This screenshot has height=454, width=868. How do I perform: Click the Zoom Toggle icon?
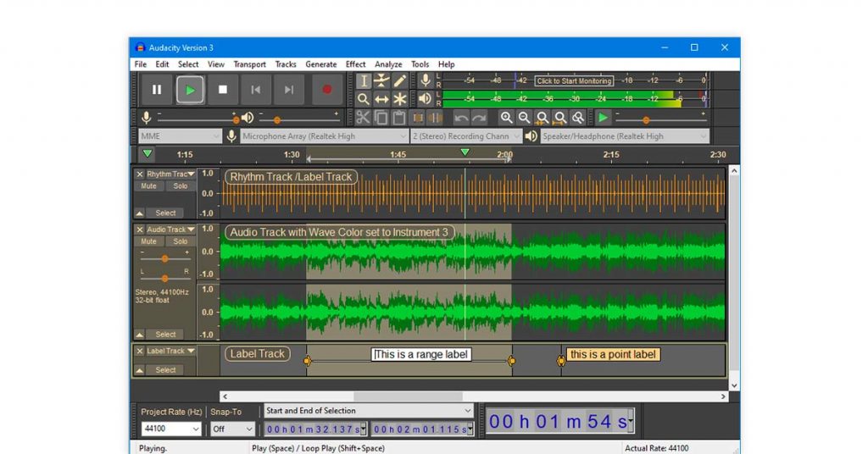coord(578,118)
